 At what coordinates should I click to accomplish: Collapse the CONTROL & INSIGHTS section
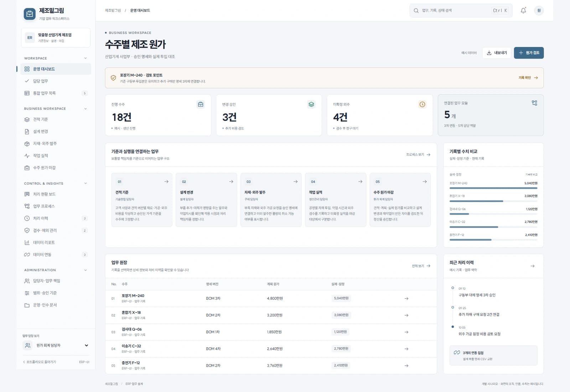(x=85, y=184)
